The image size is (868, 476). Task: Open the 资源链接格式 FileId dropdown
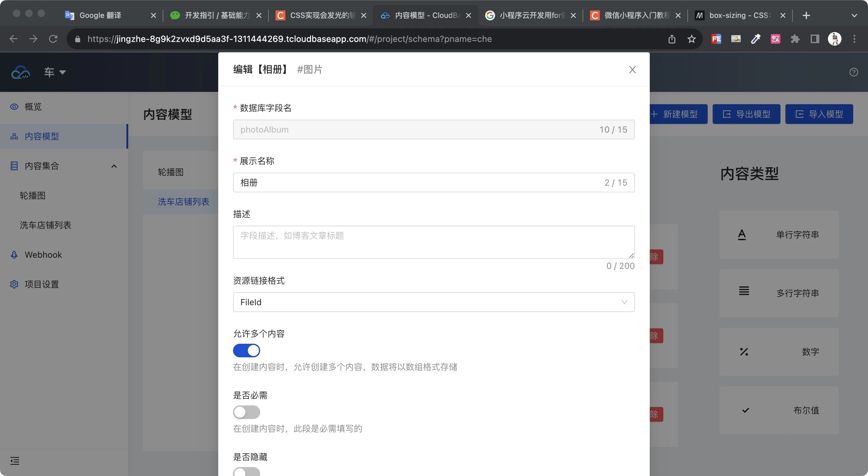tap(433, 302)
